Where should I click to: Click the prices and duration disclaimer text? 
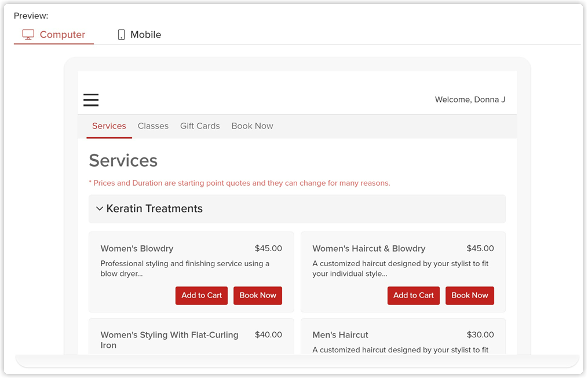point(240,183)
